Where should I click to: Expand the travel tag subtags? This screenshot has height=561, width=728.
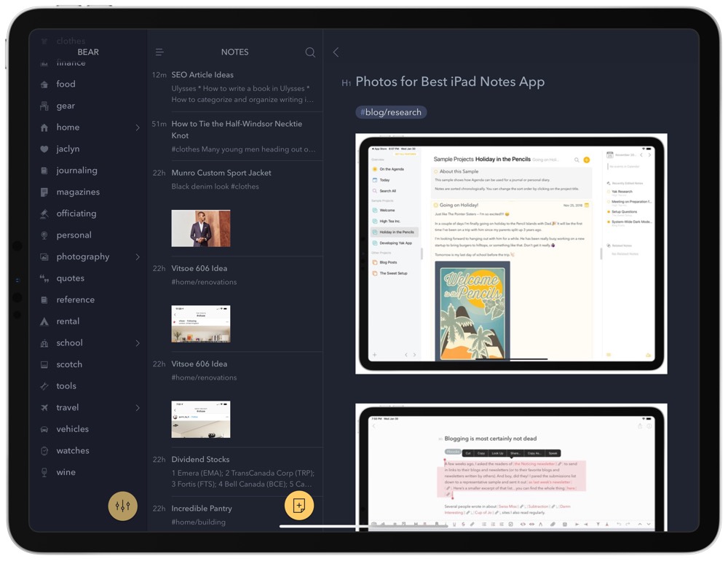138,407
